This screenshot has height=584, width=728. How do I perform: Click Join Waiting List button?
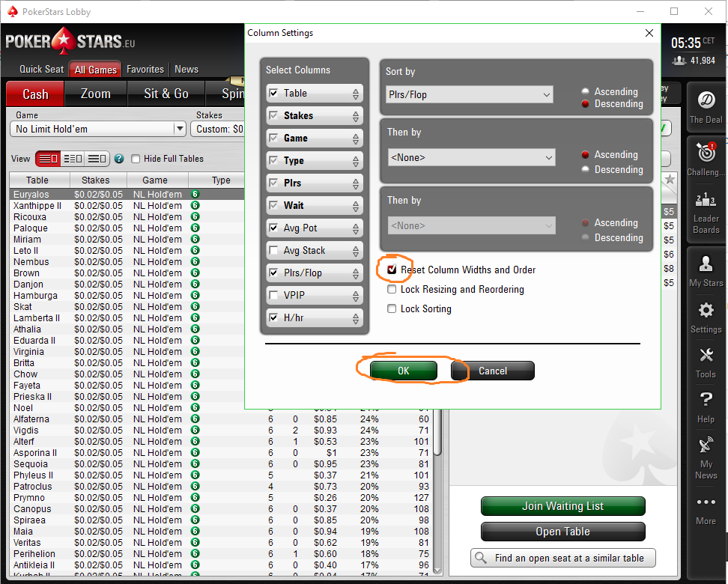tap(562, 506)
